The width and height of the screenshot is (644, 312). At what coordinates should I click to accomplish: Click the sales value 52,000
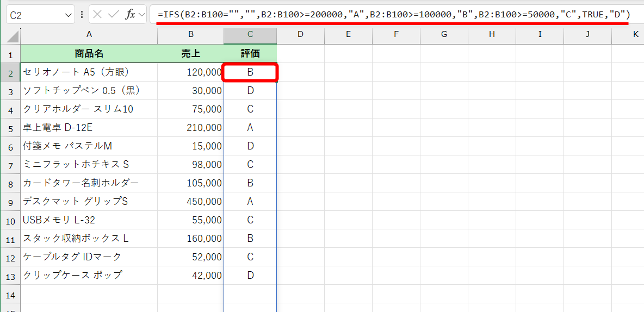[190, 257]
